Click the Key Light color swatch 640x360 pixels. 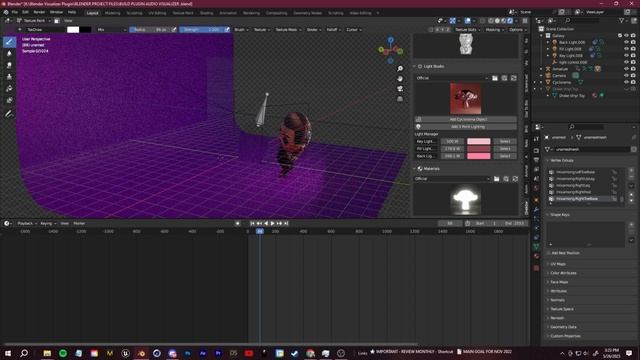click(x=478, y=141)
